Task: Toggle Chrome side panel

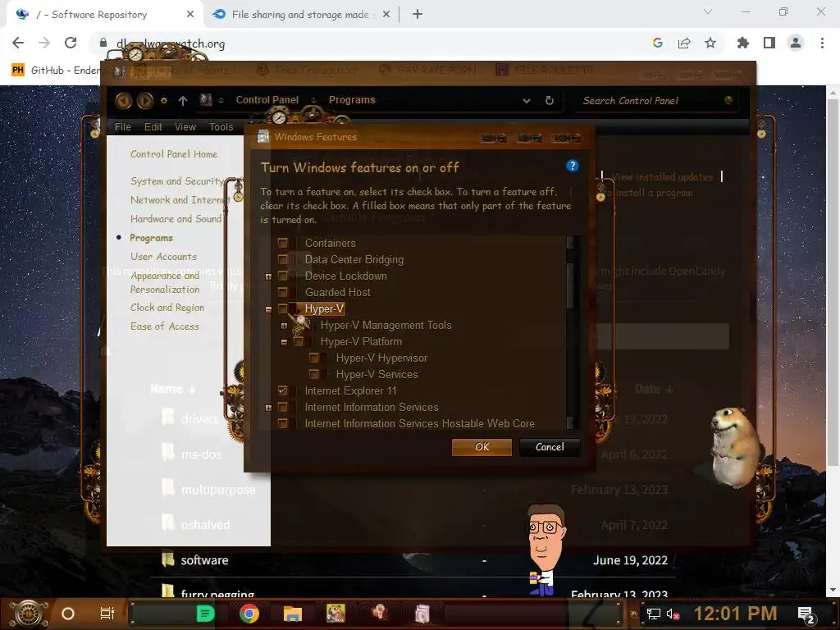Action: pos(769,43)
